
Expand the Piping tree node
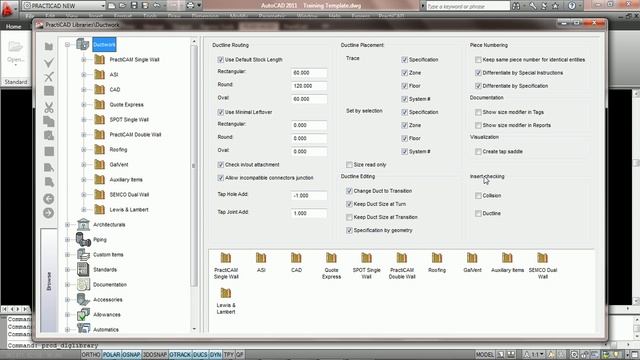tap(67, 240)
